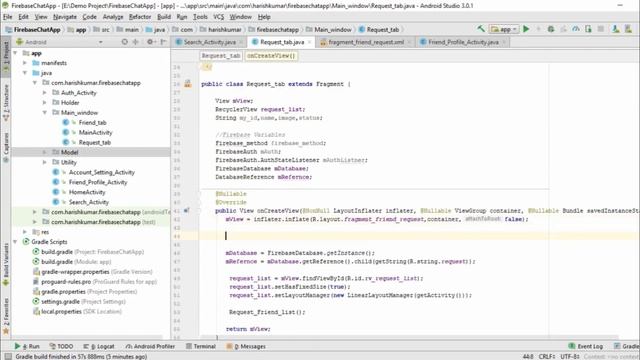This screenshot has width=640, height=360.
Task: Click the Stop square icon in toolbar
Action: pyautogui.click(x=601, y=29)
